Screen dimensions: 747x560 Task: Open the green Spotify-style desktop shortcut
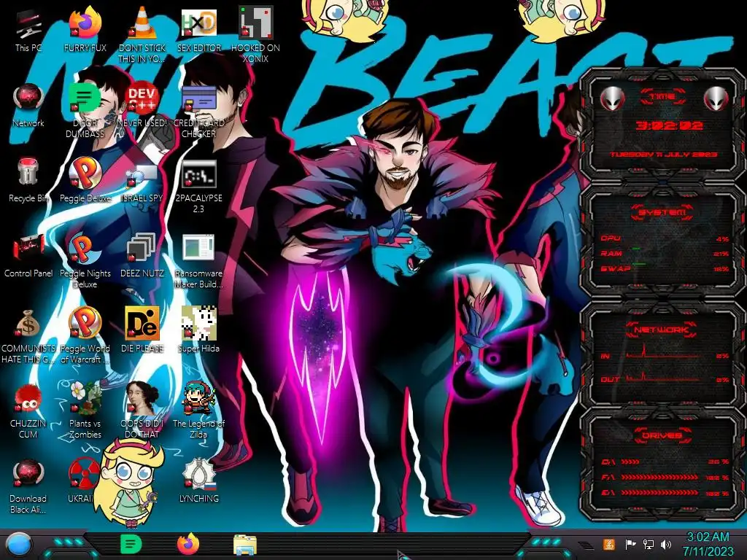85,109
